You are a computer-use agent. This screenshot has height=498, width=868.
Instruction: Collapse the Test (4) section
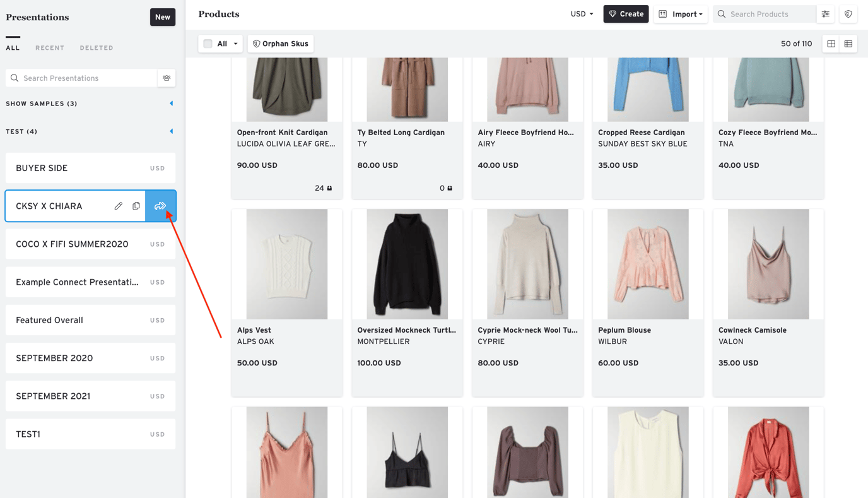(171, 131)
